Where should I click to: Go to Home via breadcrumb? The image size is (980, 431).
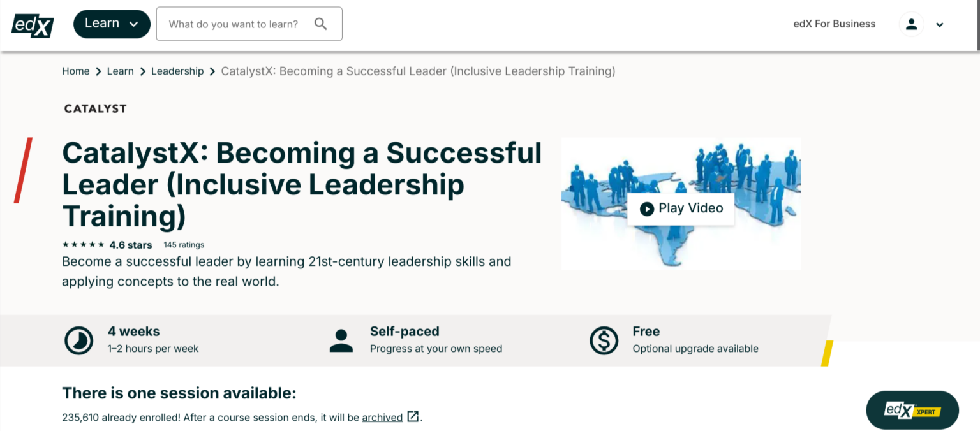click(75, 71)
